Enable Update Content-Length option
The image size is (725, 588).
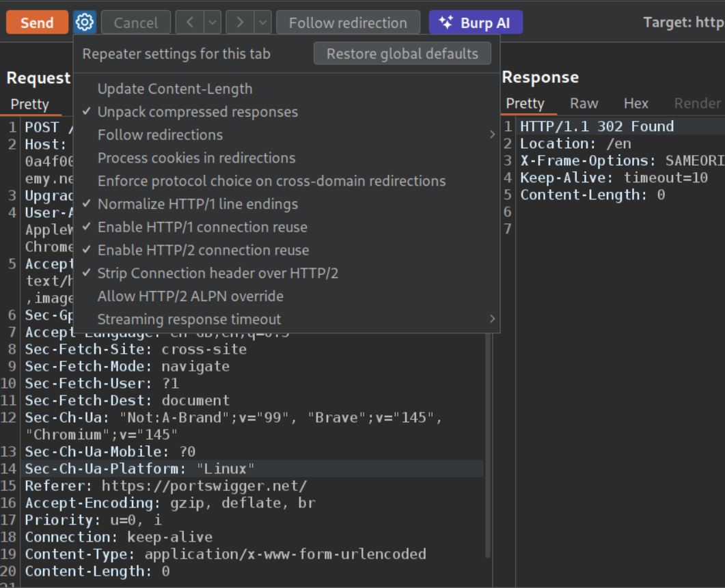pos(175,89)
